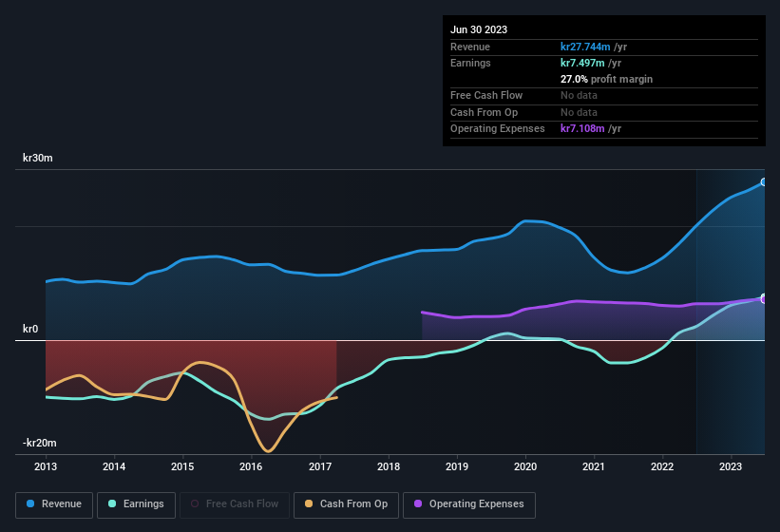
Task: Click the Cash From Op tooltip row label
Action: (x=484, y=112)
